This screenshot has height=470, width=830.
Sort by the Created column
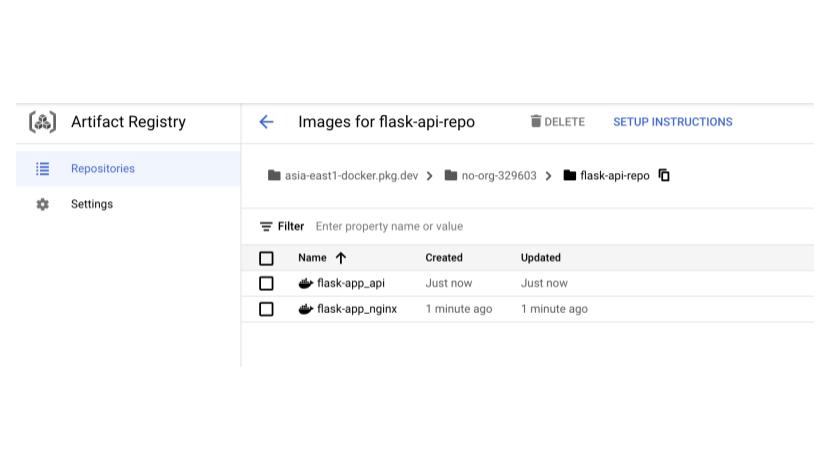click(x=444, y=258)
